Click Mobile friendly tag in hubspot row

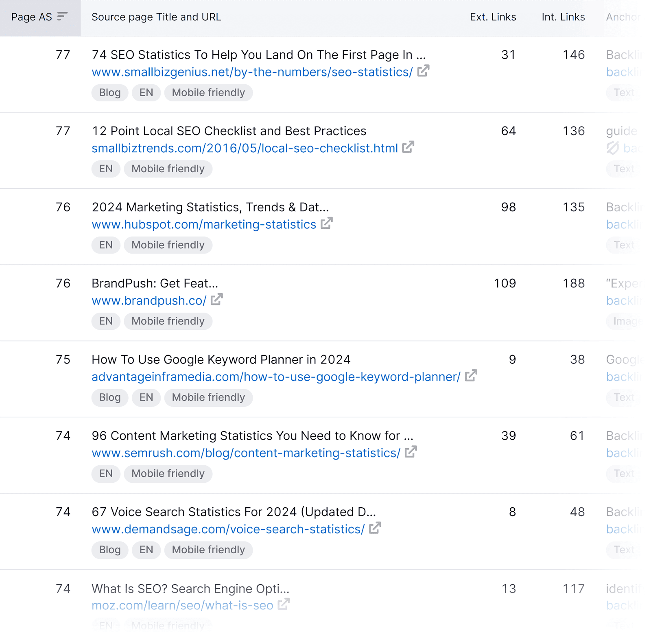168,245
